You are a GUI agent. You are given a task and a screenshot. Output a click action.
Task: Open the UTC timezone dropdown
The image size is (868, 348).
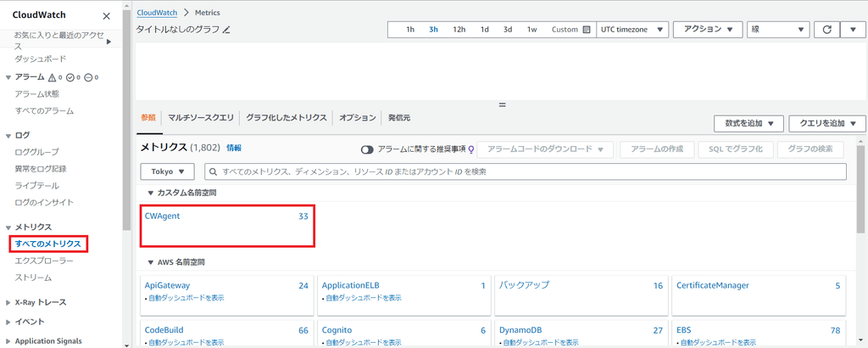click(632, 30)
